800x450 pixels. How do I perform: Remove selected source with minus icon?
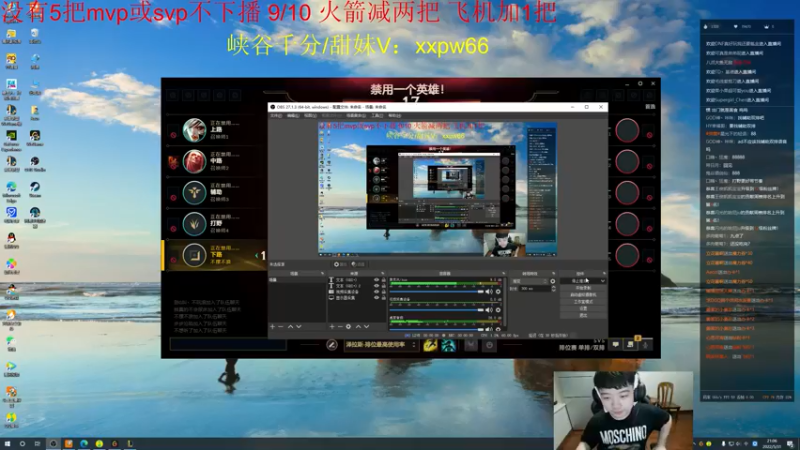(x=340, y=327)
